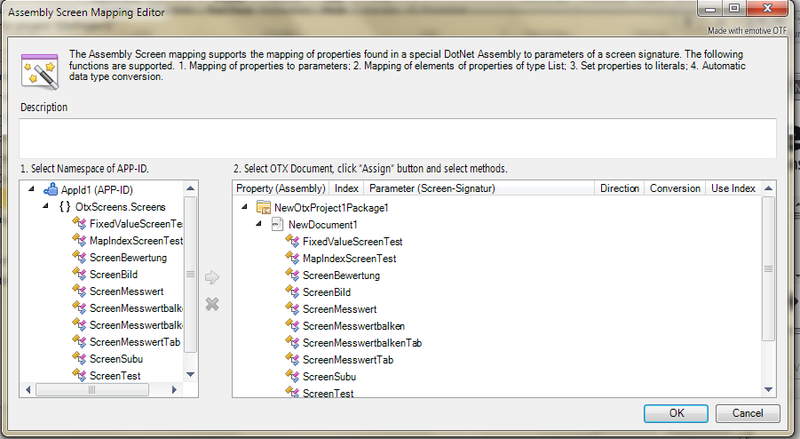This screenshot has width=800, height=439.
Task: Collapse the NewOtxProject1Package1 node
Action: (245, 208)
